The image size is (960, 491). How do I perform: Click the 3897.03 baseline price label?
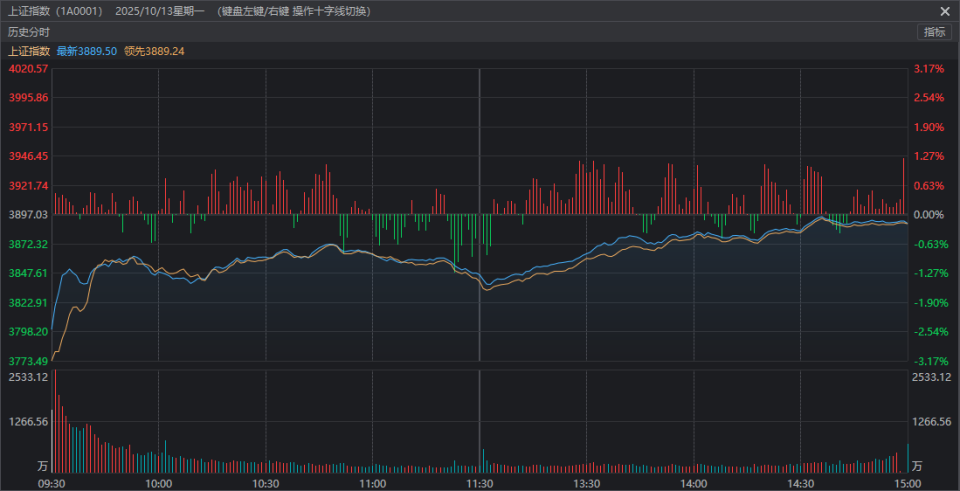pyautogui.click(x=29, y=215)
